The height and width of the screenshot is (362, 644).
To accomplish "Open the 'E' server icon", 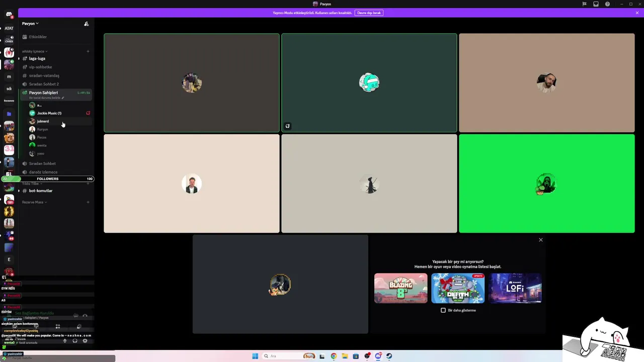I will [9, 259].
